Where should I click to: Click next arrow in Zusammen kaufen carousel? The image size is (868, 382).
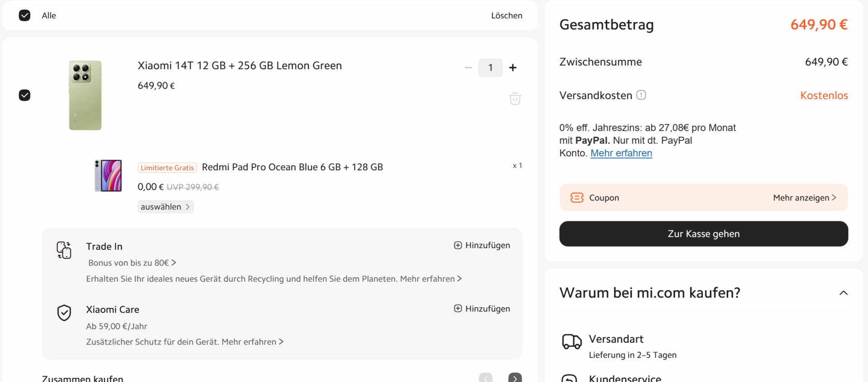pyautogui.click(x=515, y=378)
